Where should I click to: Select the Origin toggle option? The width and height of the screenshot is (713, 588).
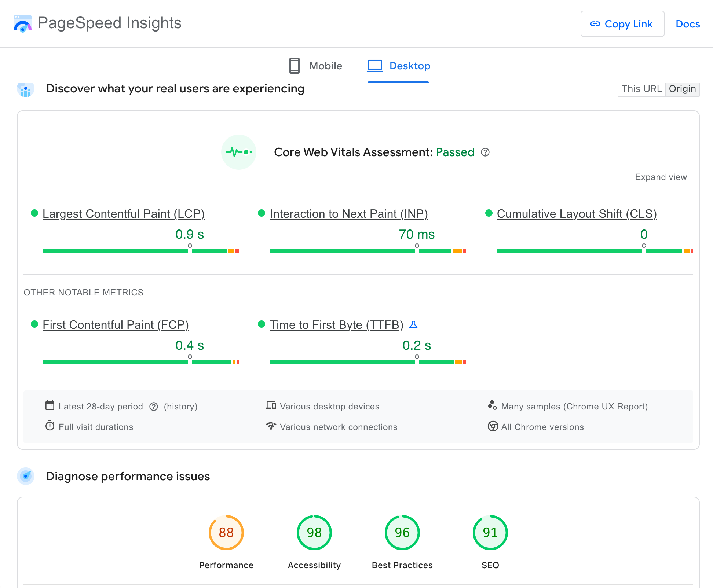coord(682,89)
